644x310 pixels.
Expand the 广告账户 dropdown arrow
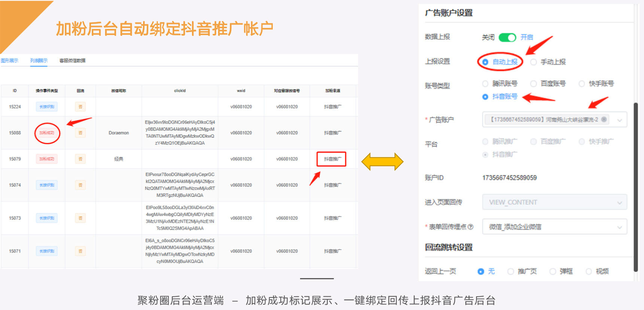(620, 120)
